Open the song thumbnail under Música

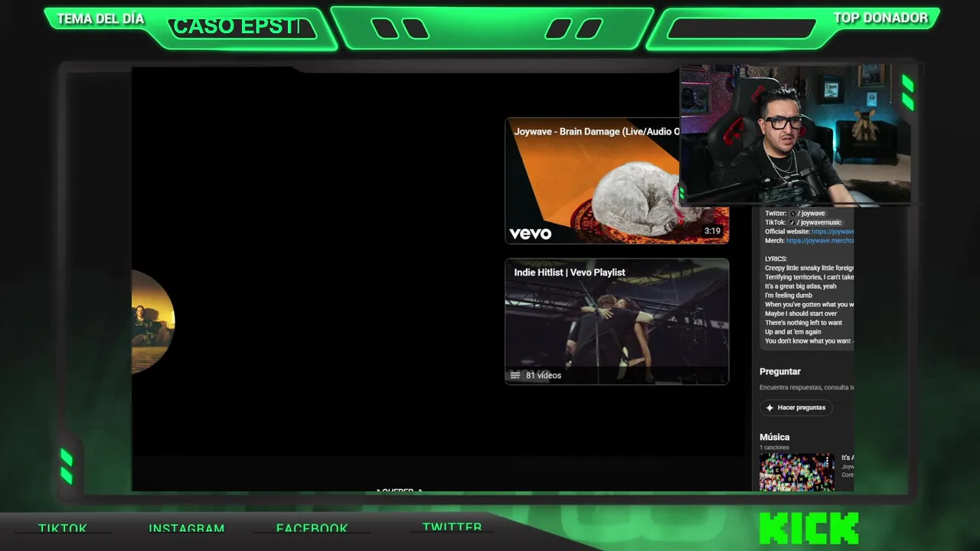coord(797,472)
